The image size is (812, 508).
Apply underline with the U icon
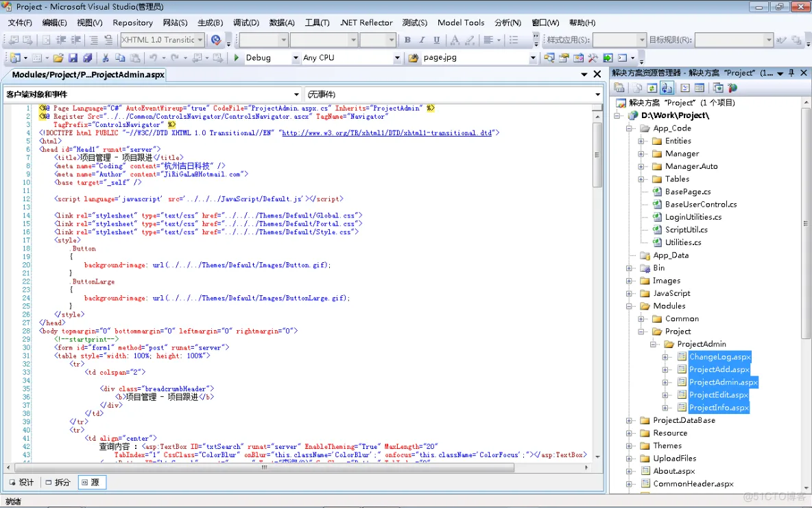[437, 40]
